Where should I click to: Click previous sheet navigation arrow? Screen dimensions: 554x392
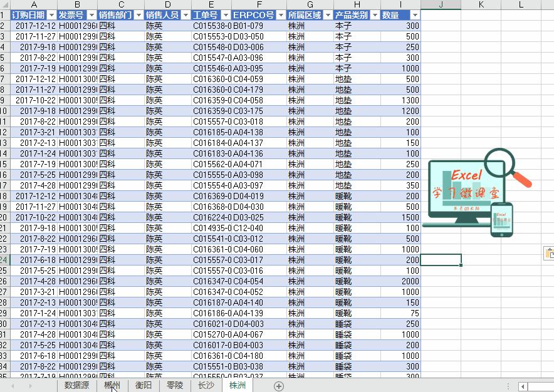tap(13, 386)
